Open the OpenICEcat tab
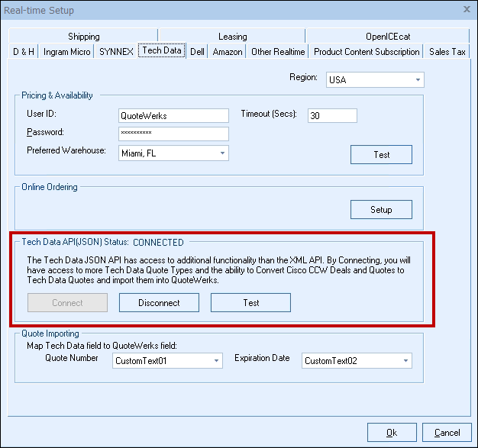Viewport: 478px width, 448px height. pos(388,37)
